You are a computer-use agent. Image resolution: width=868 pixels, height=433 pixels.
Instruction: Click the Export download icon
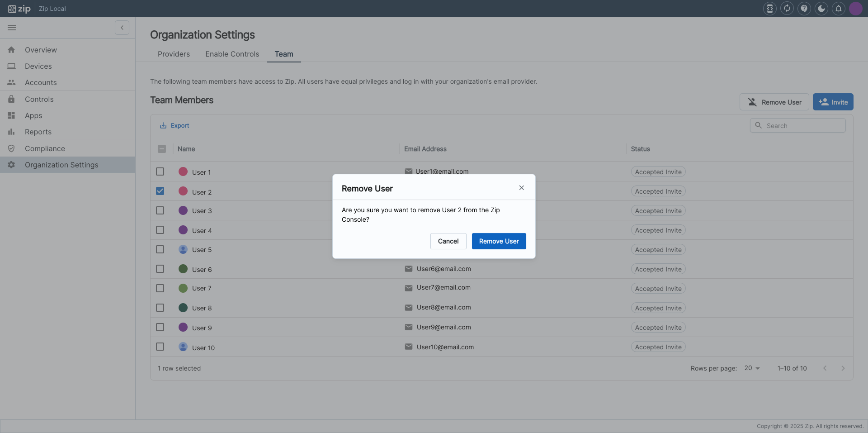(x=163, y=126)
